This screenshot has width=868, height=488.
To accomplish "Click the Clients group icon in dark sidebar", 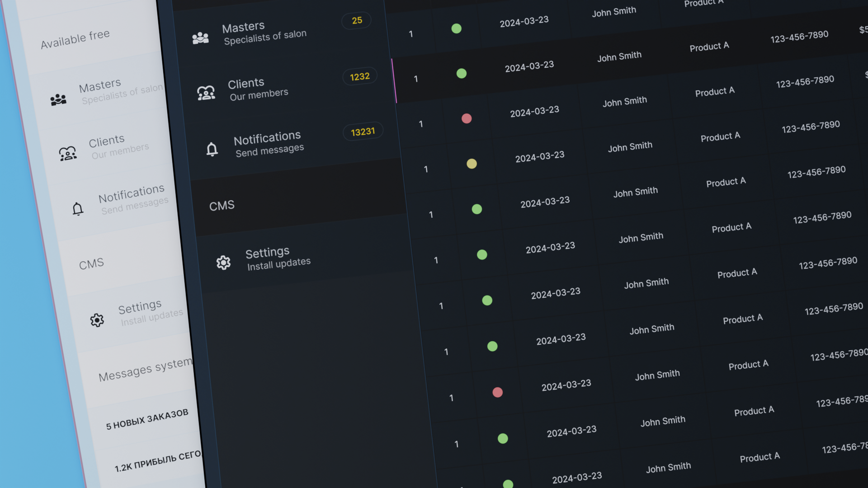I will tap(206, 93).
